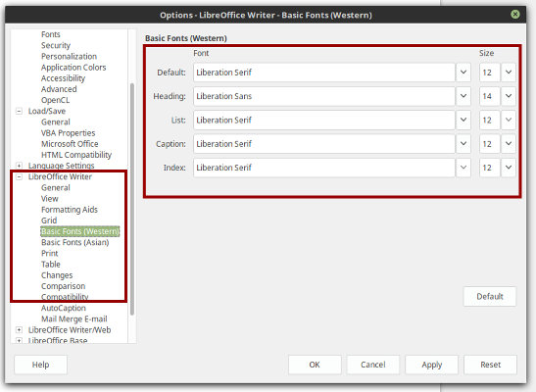Click the options tree vertical scrollbar

(x=132, y=199)
